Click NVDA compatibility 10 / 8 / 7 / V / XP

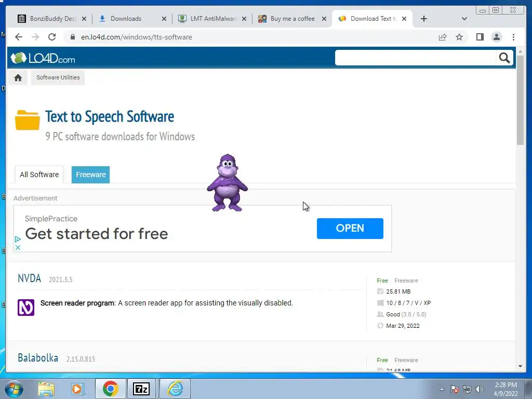point(408,303)
